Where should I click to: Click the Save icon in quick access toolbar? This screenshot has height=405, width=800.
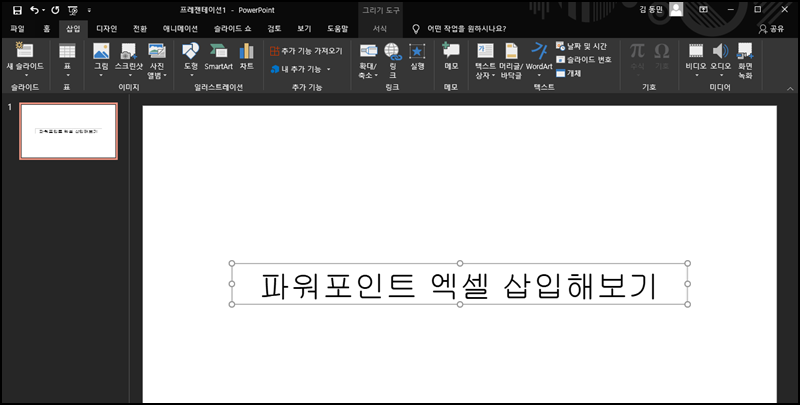[17, 10]
